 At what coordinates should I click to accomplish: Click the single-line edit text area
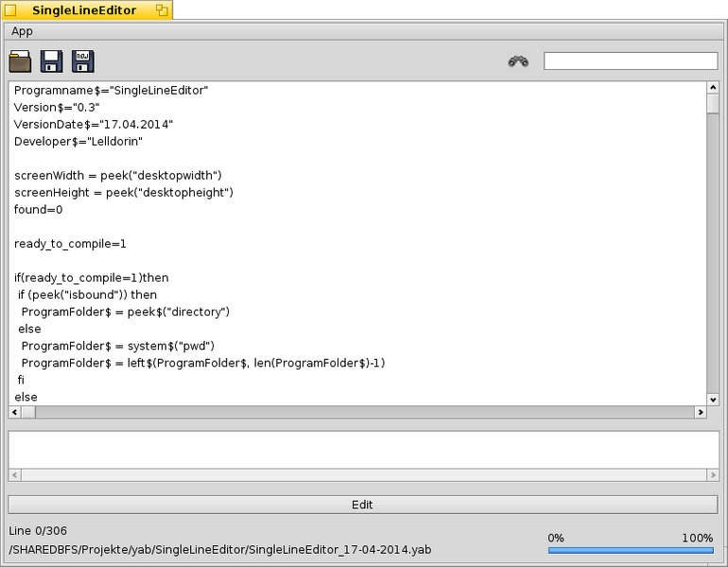pos(364,450)
